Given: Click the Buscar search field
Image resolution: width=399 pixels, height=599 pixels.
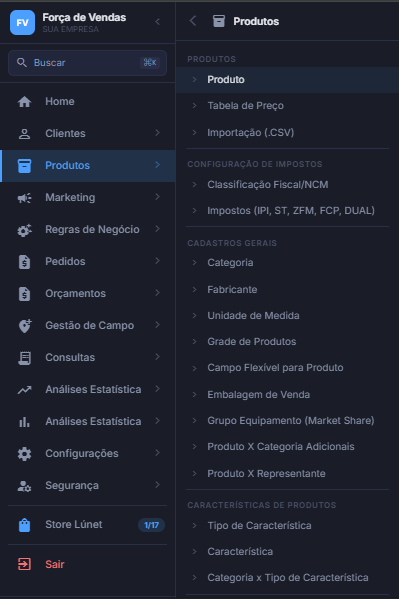Looking at the screenshot, I should (88, 63).
